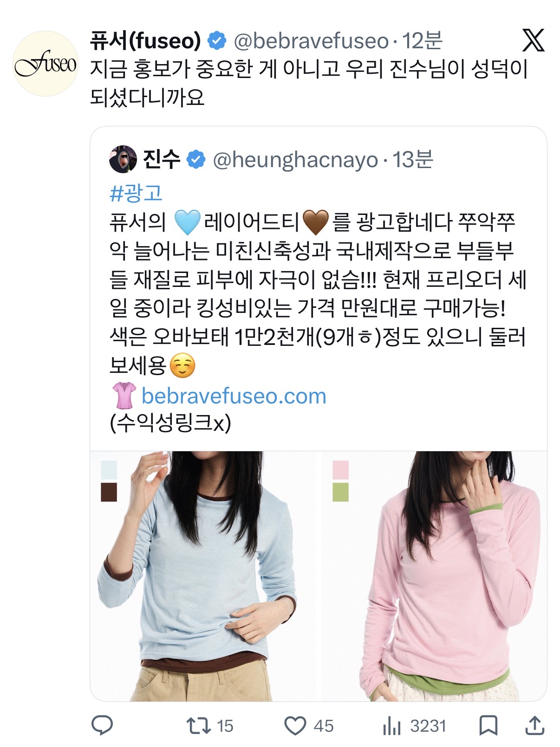This screenshot has width=560, height=747.
Task: Click the brown color swatch
Action: click(x=109, y=492)
